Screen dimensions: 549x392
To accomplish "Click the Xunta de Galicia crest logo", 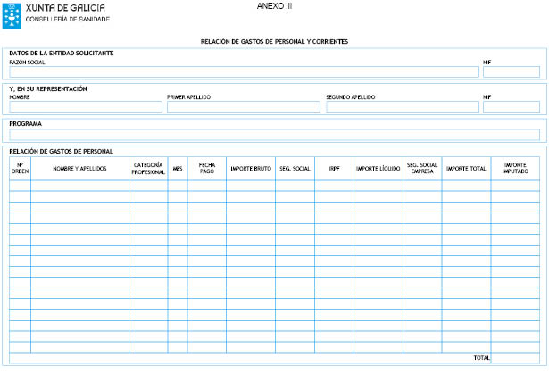I will pos(12,13).
